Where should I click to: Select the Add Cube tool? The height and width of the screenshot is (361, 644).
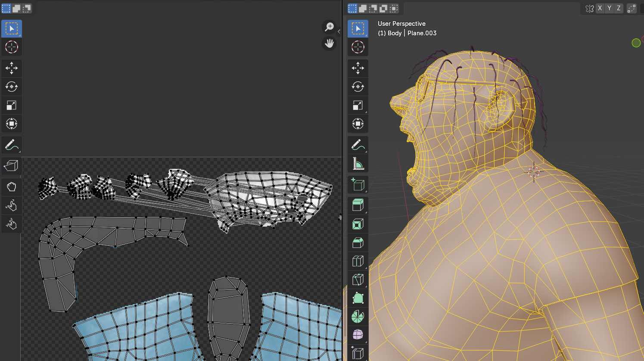click(358, 184)
